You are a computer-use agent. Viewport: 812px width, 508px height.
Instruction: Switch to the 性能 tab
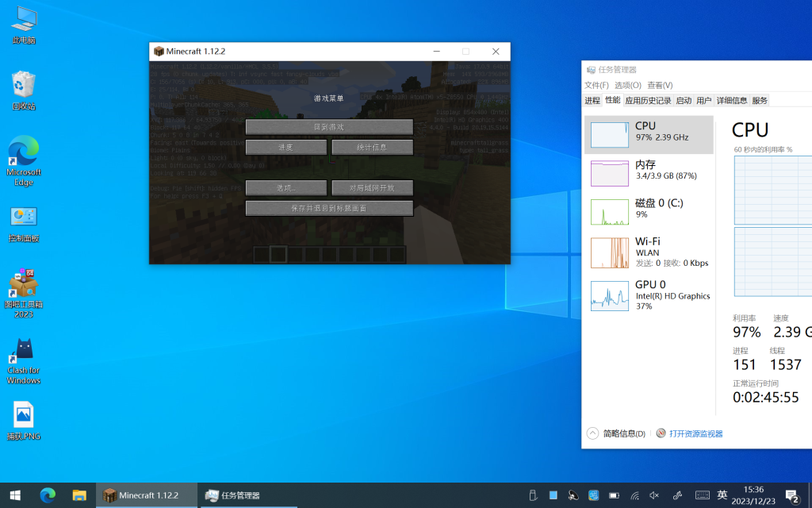pos(613,100)
